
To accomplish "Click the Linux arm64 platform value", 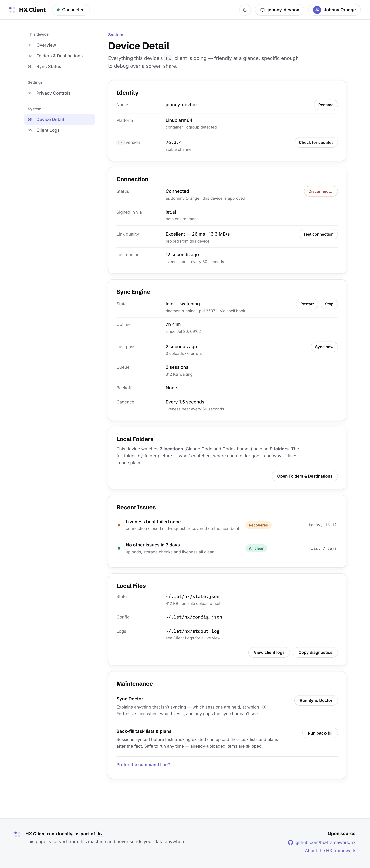I will coord(179,120).
